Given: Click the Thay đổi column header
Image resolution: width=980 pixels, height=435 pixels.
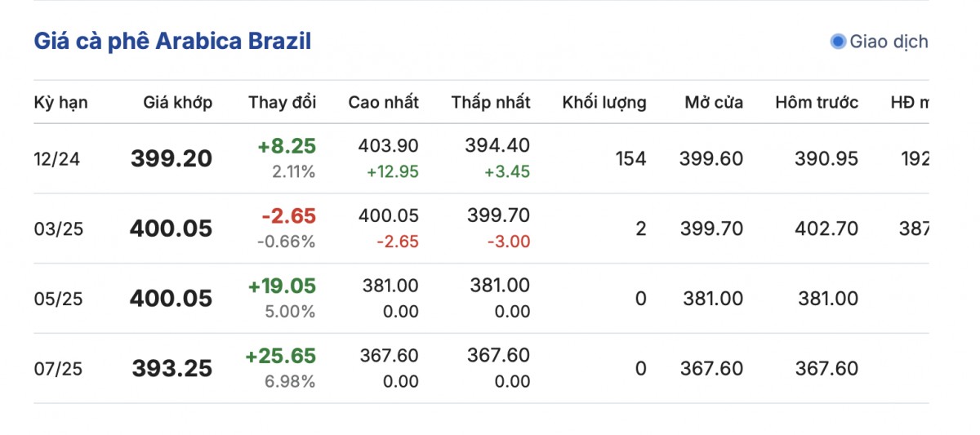Looking at the screenshot, I should click(282, 102).
